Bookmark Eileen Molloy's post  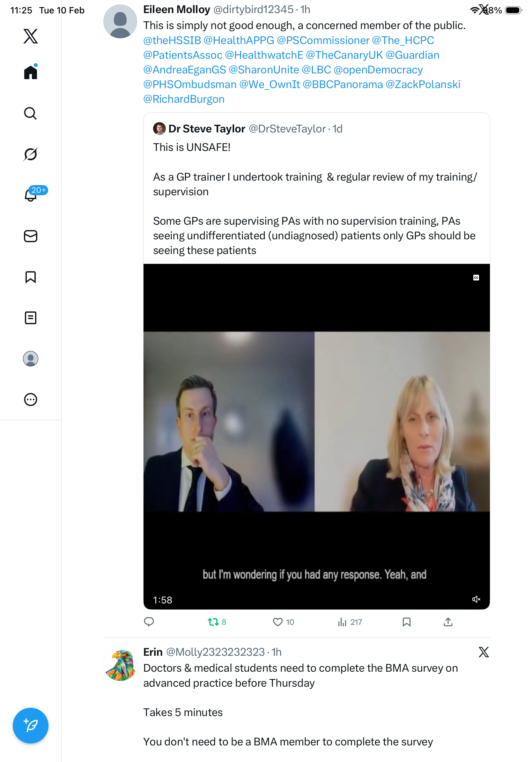coord(406,622)
